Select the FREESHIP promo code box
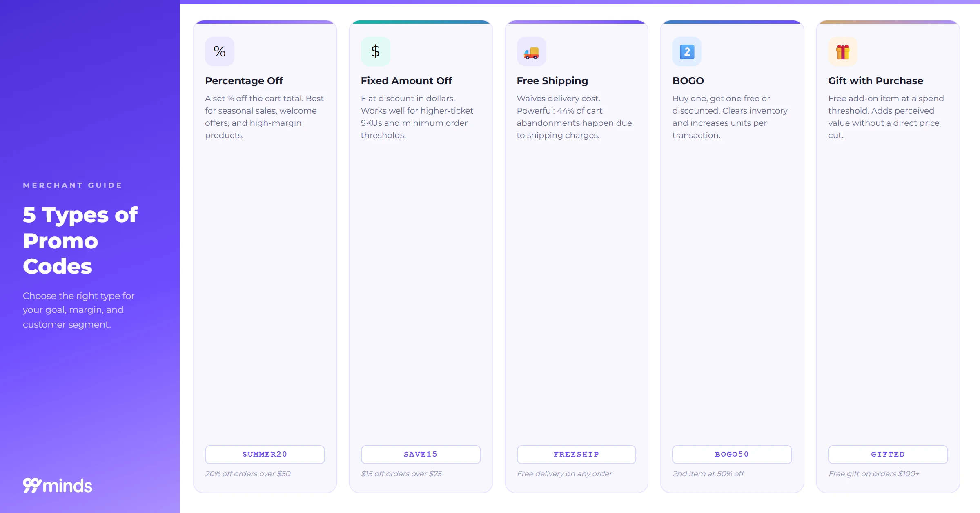Screen dimensions: 980x513 tap(577, 454)
